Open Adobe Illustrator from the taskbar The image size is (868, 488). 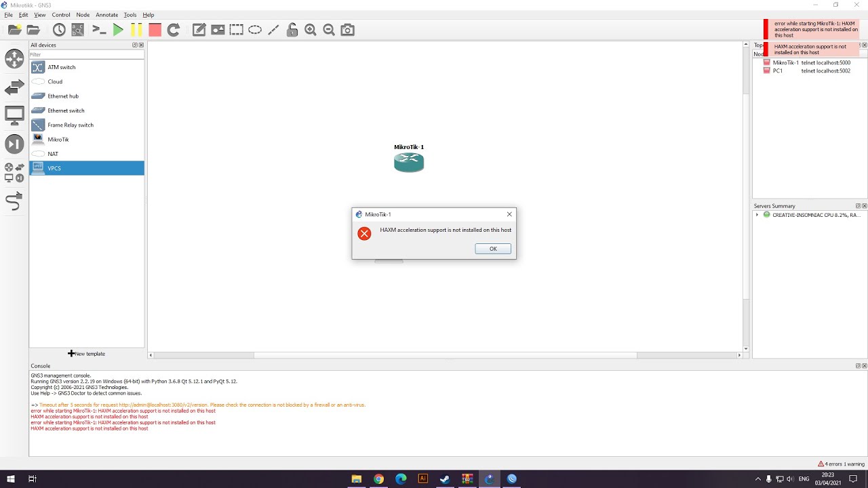pyautogui.click(x=423, y=479)
